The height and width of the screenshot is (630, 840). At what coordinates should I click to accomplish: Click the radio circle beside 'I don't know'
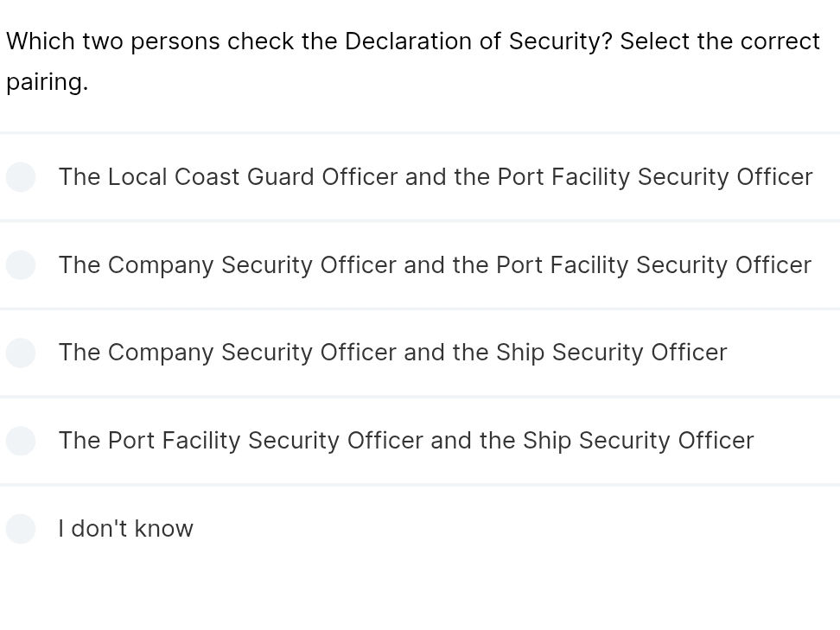click(x=21, y=528)
